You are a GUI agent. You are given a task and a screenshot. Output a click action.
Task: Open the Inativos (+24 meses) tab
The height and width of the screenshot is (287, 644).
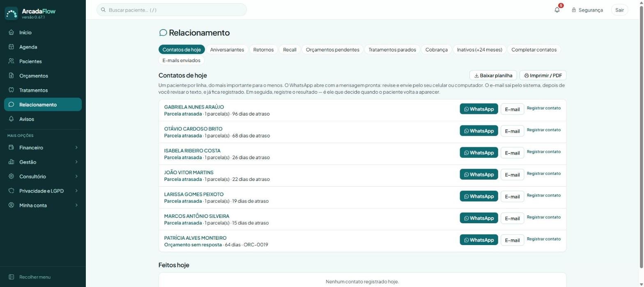click(480, 50)
